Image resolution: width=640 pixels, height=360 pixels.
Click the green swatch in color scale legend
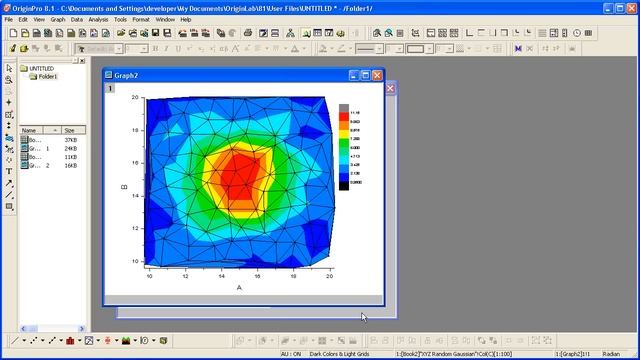tap(344, 143)
